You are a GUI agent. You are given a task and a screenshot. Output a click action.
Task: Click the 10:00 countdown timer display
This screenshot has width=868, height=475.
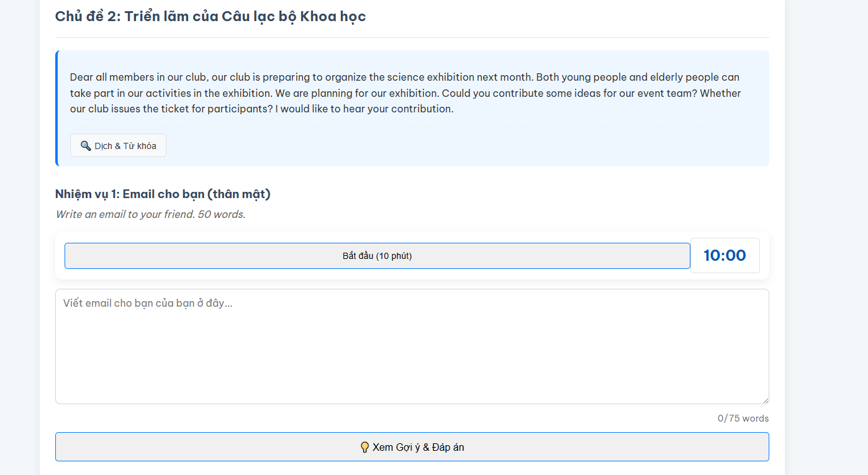[x=725, y=256]
